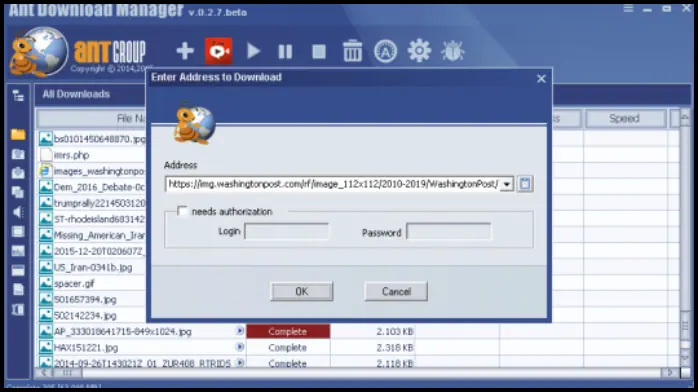Dismiss the dialog with Cancel

click(x=396, y=291)
